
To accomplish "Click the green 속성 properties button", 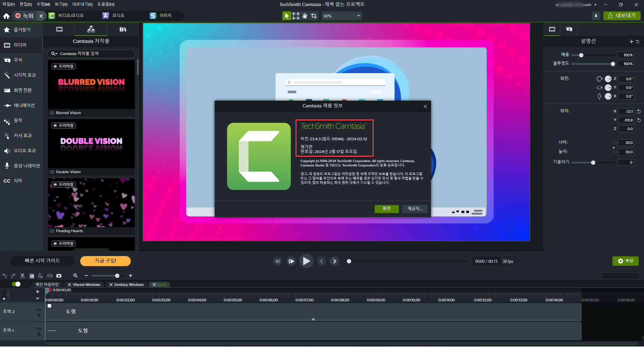I will tap(626, 261).
